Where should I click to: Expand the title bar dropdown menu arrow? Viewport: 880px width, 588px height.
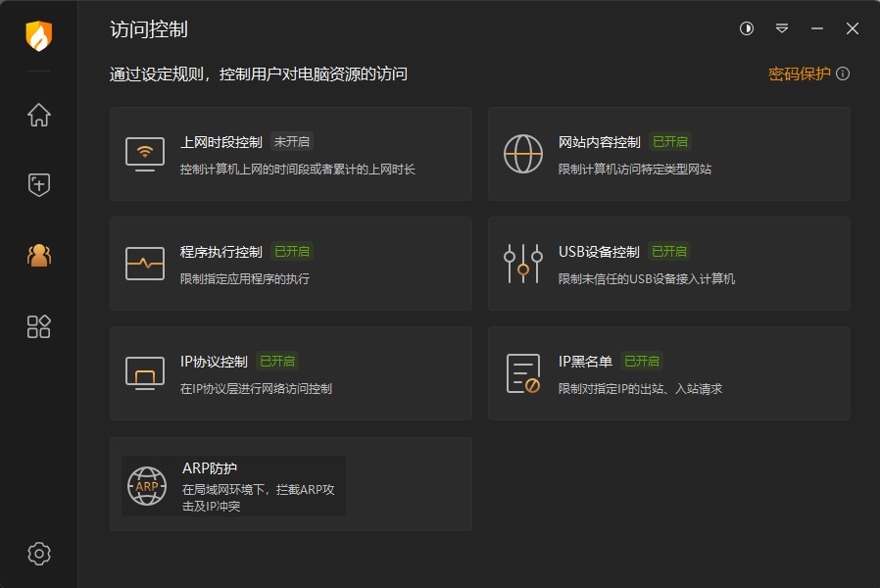tap(782, 29)
